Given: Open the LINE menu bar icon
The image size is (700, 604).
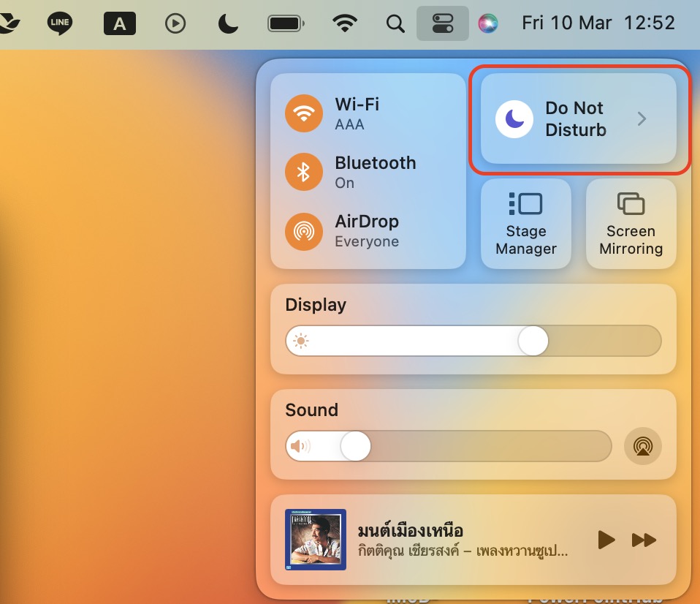Looking at the screenshot, I should (60, 23).
